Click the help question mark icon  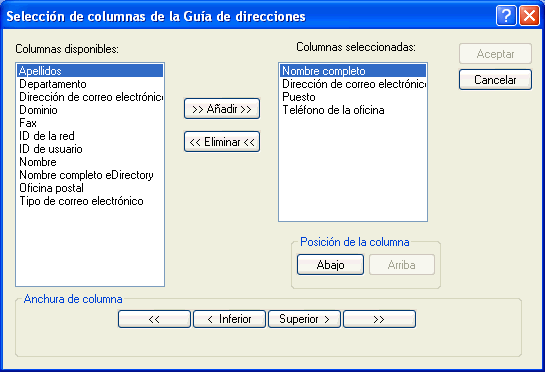click(x=506, y=16)
